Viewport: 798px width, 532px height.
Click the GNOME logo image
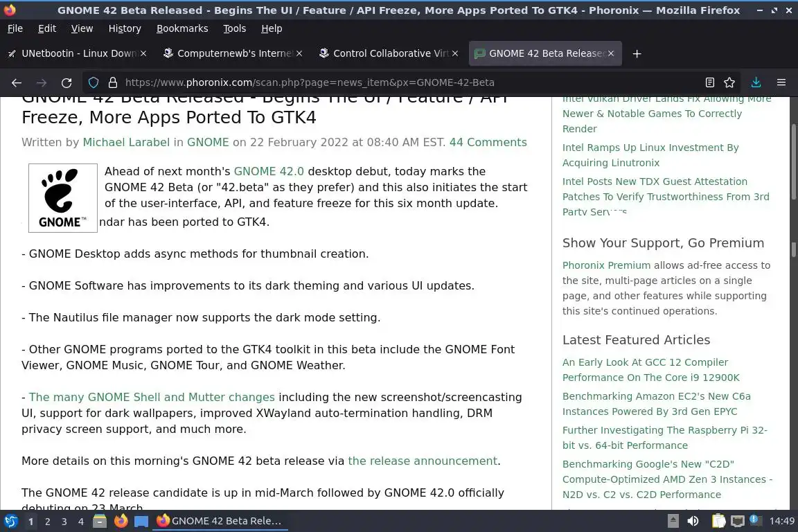[x=62, y=198]
